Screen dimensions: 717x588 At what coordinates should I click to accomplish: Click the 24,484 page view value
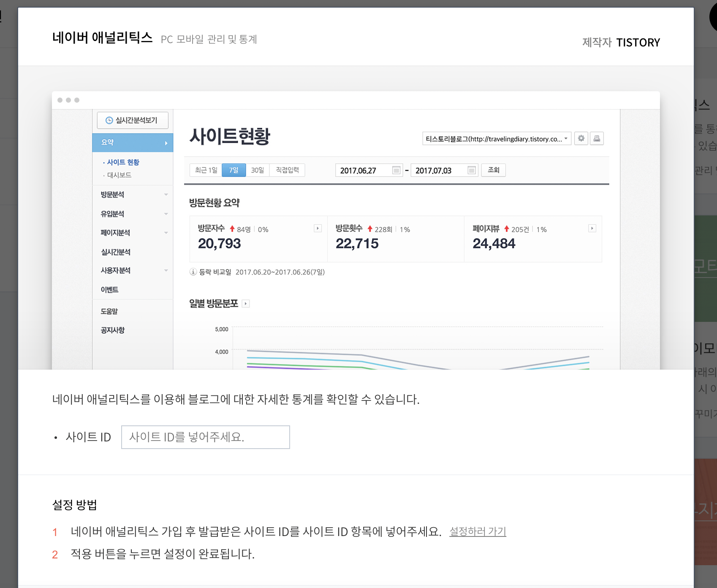pos(494,244)
